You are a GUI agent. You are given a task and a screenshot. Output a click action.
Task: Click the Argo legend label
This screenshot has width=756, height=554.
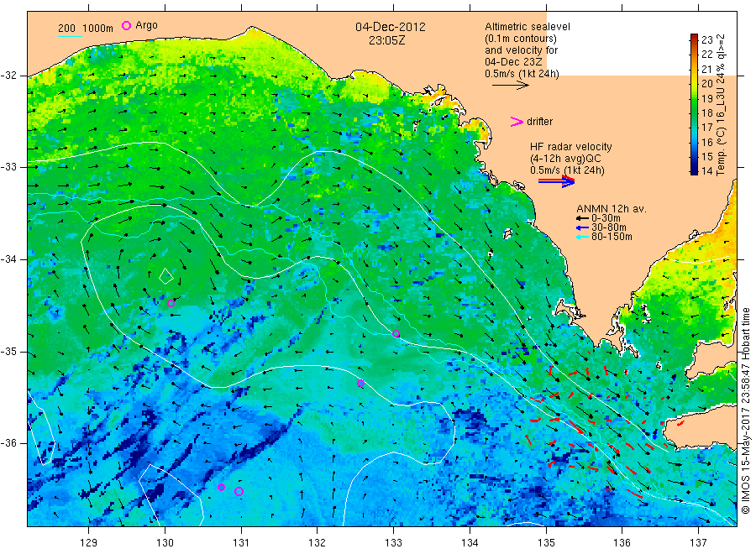(x=146, y=25)
